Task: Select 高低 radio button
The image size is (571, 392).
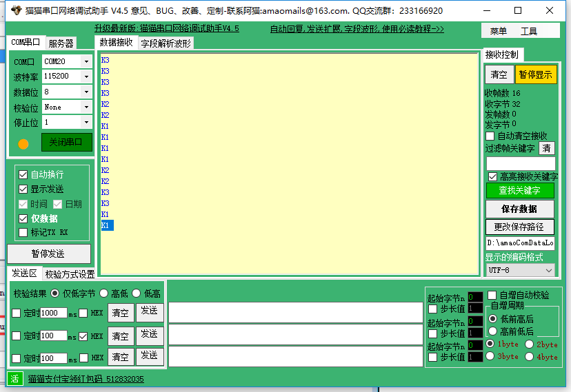Action: pyautogui.click(x=103, y=293)
